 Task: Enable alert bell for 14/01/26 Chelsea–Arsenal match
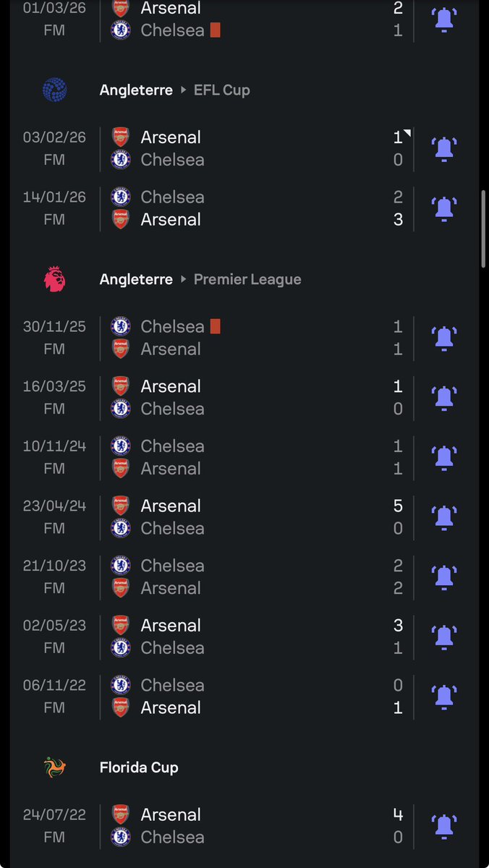(x=443, y=208)
